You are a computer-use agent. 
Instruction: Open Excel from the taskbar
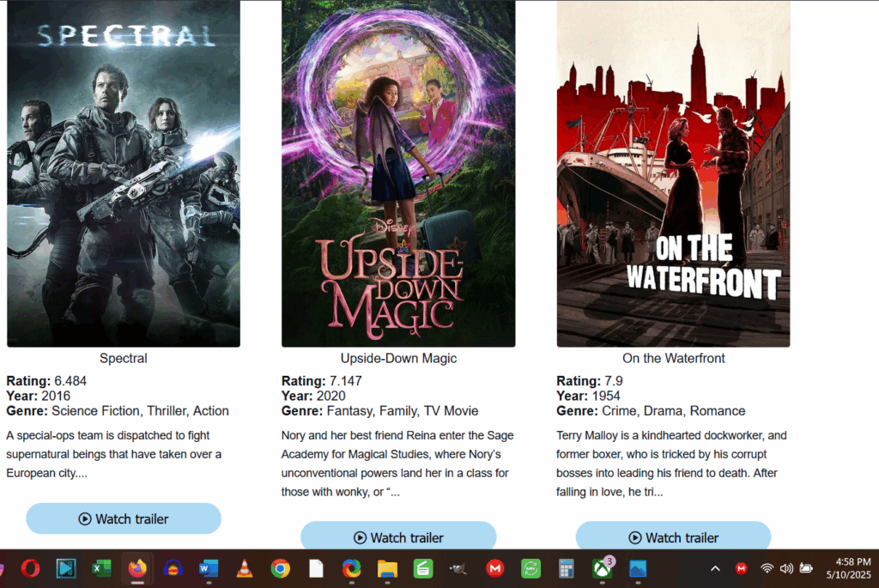pos(101,568)
